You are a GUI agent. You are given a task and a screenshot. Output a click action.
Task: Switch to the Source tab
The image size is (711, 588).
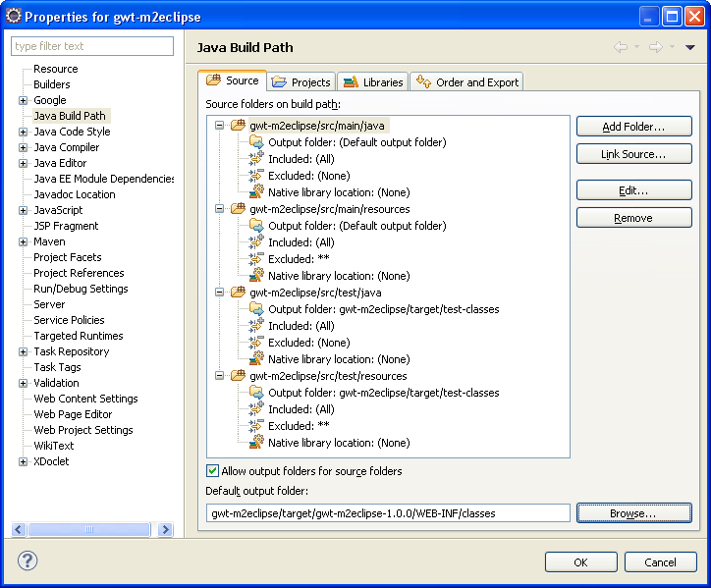[x=233, y=80]
